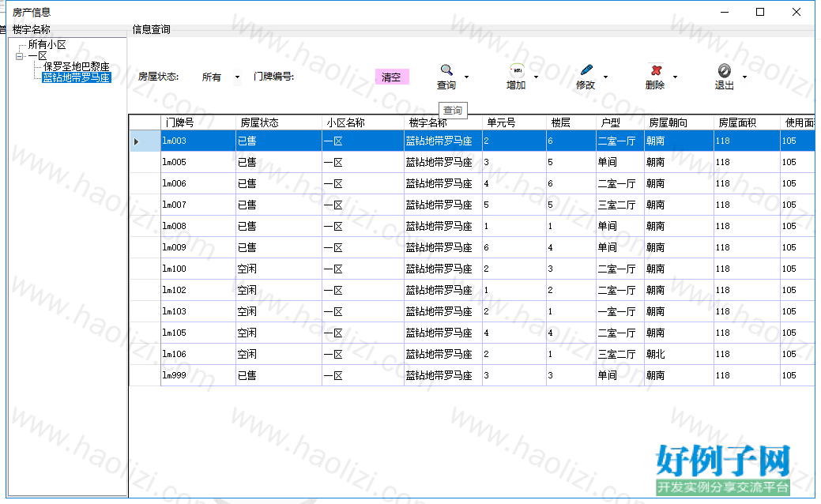Click the 楼层 column header
Image resolution: width=821 pixels, height=504 pixels.
click(x=571, y=122)
